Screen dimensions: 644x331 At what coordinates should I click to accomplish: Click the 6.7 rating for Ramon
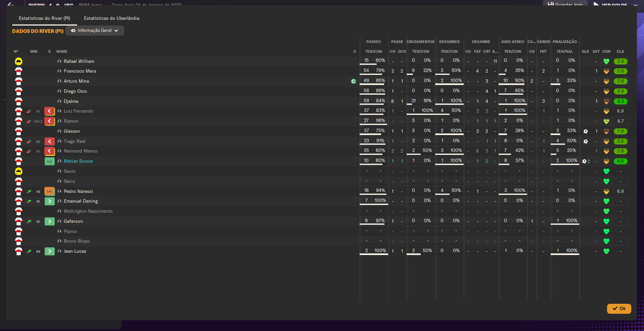pos(620,121)
